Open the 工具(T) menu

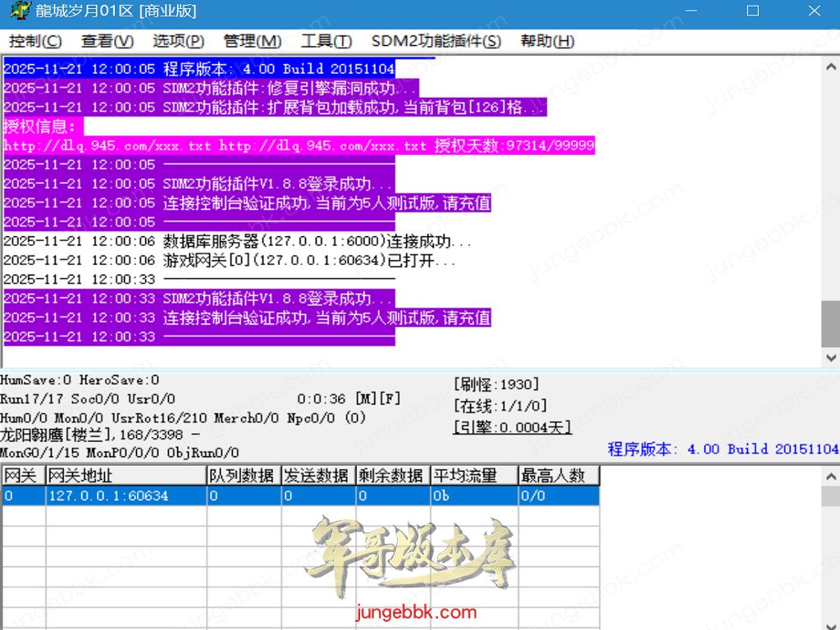326,41
